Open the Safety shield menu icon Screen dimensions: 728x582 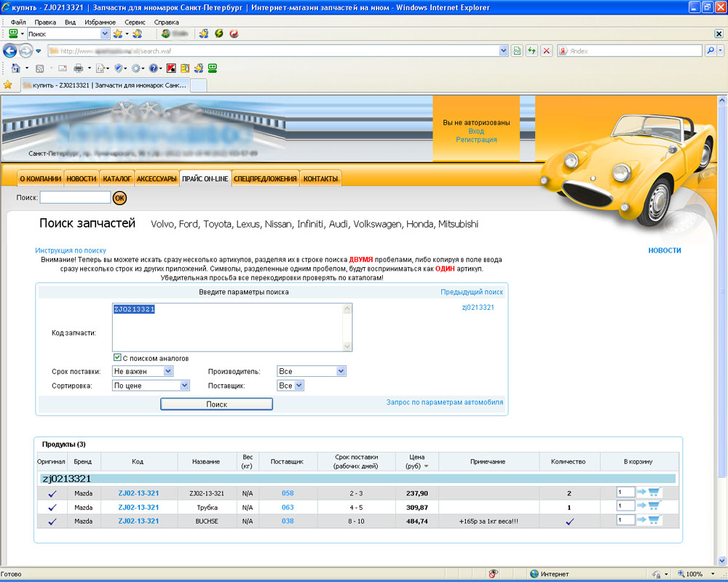click(119, 68)
